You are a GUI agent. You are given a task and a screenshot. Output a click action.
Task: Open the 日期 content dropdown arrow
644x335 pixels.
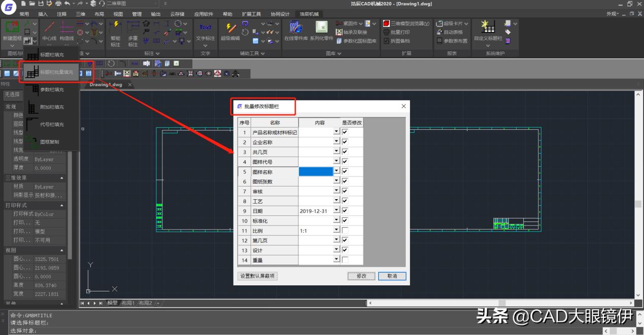(336, 211)
